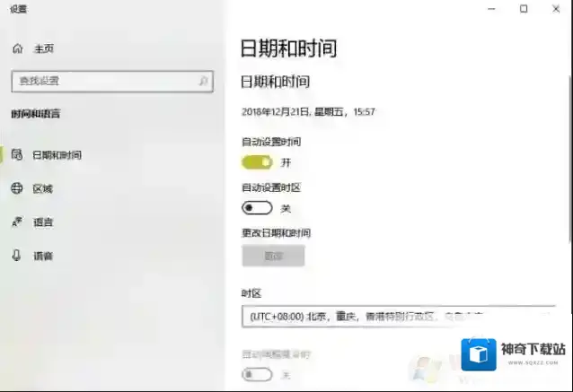Select 日期和时间 in the sidebar
The height and width of the screenshot is (392, 573).
(57, 155)
